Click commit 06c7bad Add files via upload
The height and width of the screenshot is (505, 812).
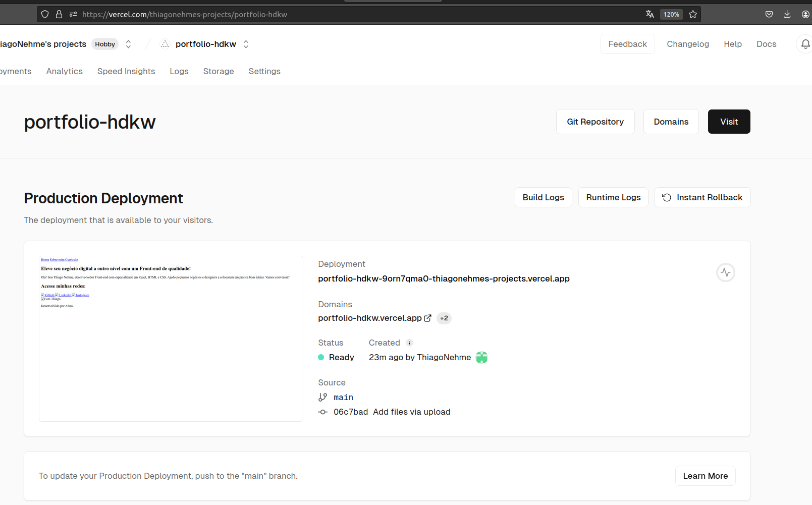click(x=392, y=412)
